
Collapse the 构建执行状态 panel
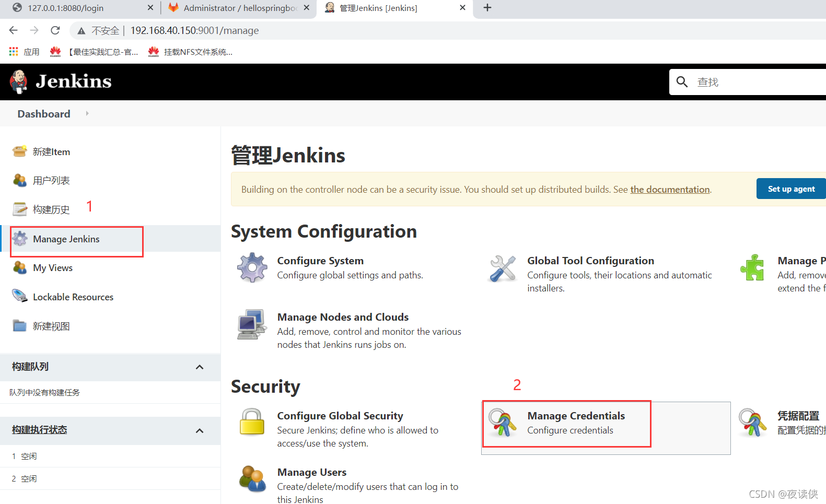point(200,431)
